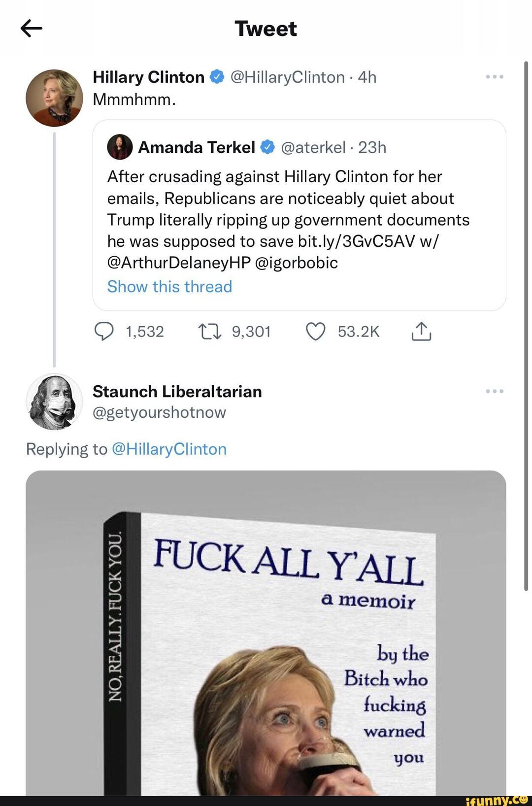Tap the share icon under tweet

point(421,332)
